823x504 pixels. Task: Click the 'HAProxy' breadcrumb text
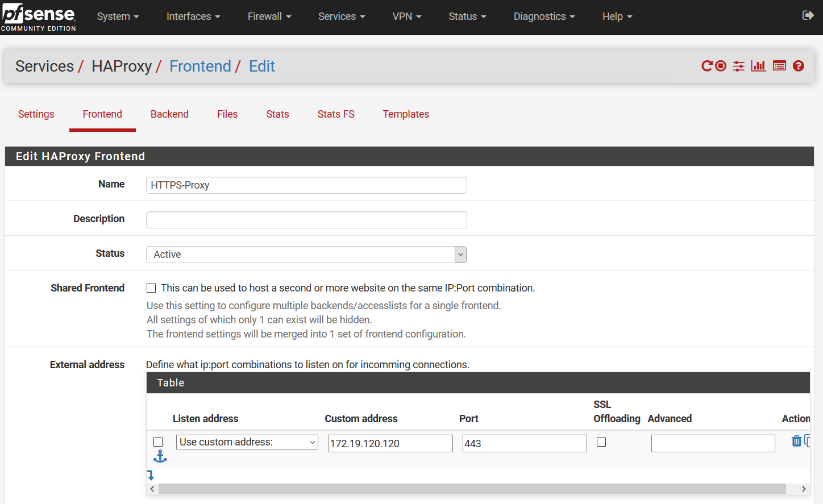pyautogui.click(x=122, y=66)
